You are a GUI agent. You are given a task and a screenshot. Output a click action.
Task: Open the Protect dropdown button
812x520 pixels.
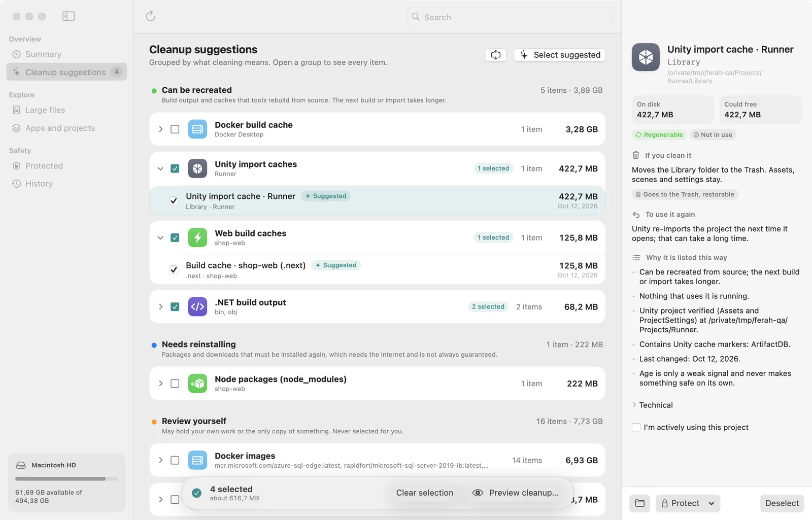[688, 503]
